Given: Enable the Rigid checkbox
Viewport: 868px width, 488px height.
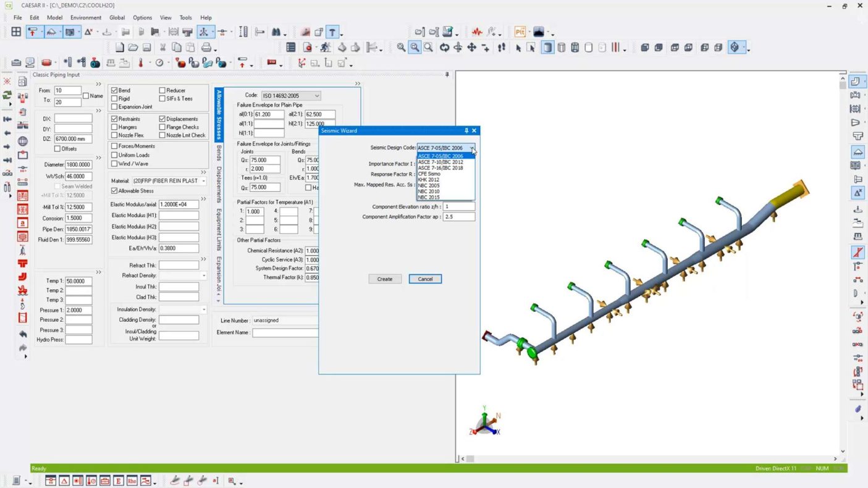Looking at the screenshot, I should [x=114, y=99].
